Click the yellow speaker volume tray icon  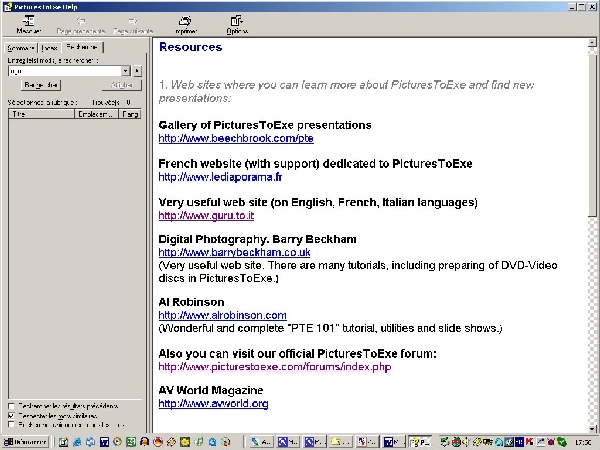tap(466, 442)
